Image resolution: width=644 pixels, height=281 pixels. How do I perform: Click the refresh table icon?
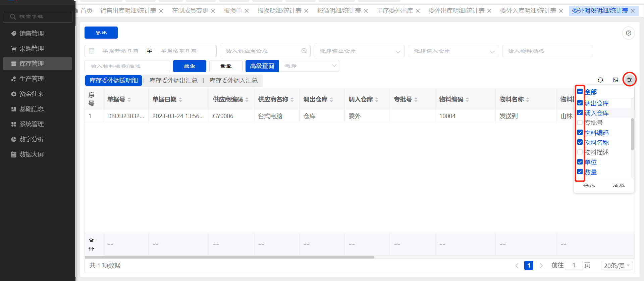tap(600, 80)
